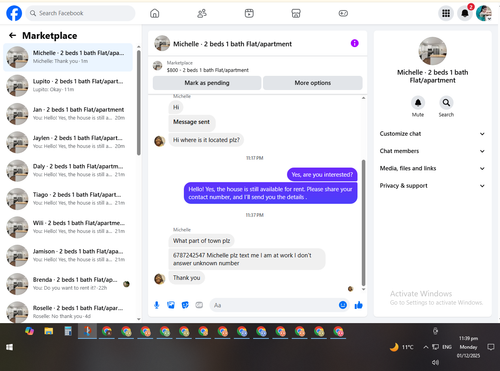
Task: Search in conversation magnifier icon
Action: [x=446, y=103]
